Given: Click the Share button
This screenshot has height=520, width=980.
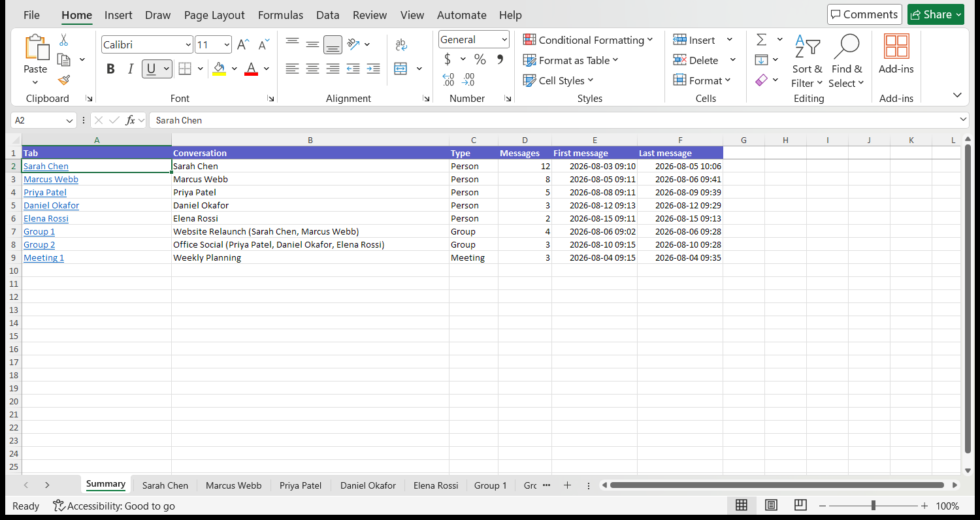Looking at the screenshot, I should 936,14.
